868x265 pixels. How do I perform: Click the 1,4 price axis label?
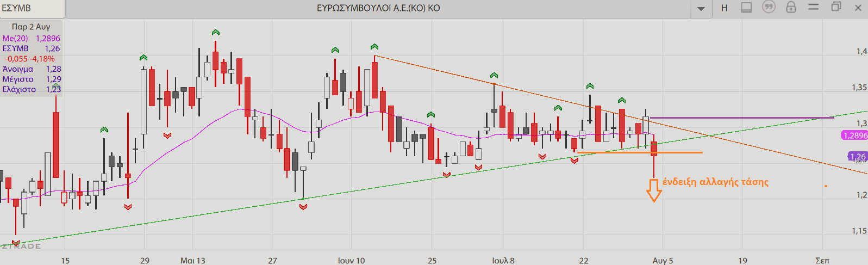click(861, 51)
